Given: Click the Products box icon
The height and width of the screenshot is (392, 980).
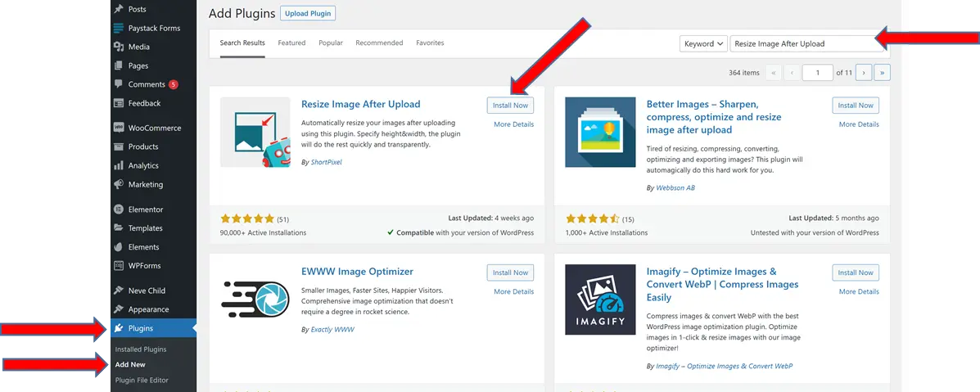Looking at the screenshot, I should (x=118, y=147).
